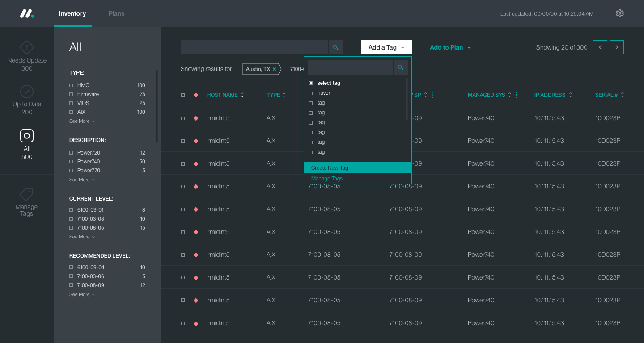Screen dimensions: 644x343
Task: Open the Manage Tags sidebar icon
Action: tap(26, 194)
